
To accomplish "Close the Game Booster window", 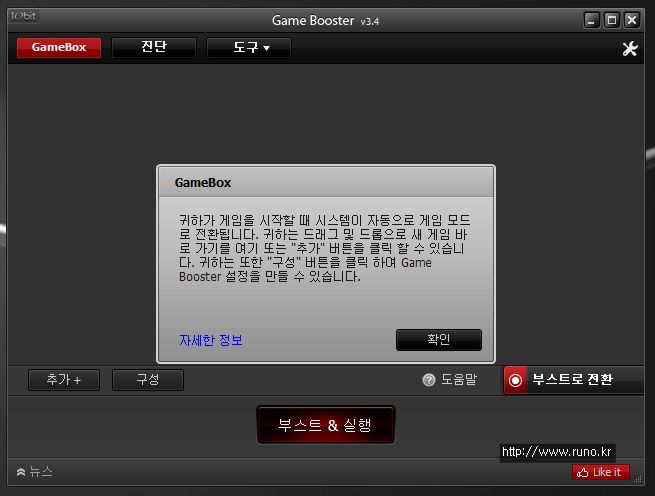I will 632,20.
